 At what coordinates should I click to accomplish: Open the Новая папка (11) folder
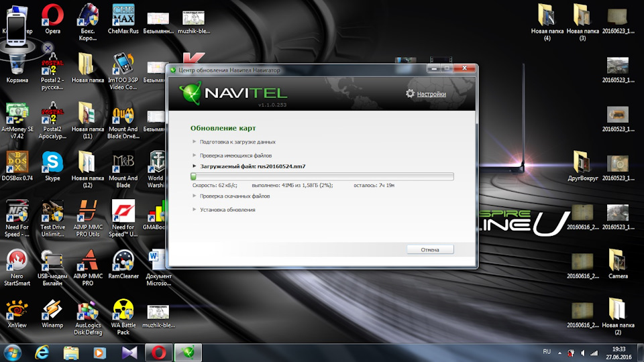87,121
